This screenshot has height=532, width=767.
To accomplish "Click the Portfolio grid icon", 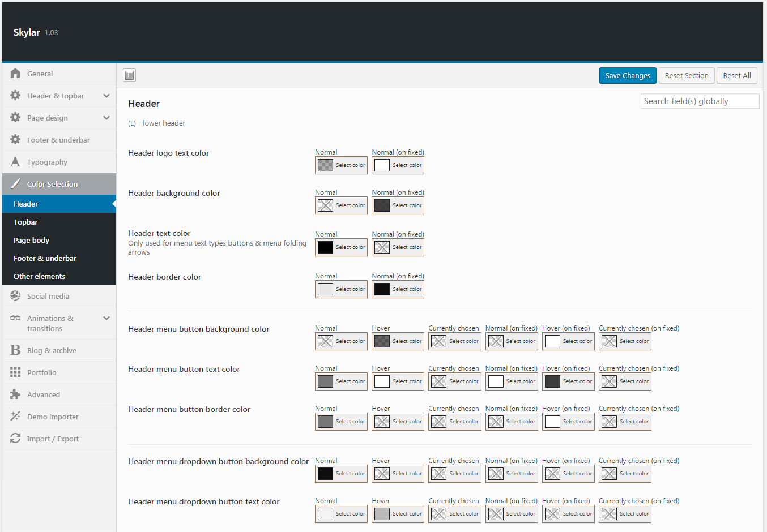I will coord(15,372).
